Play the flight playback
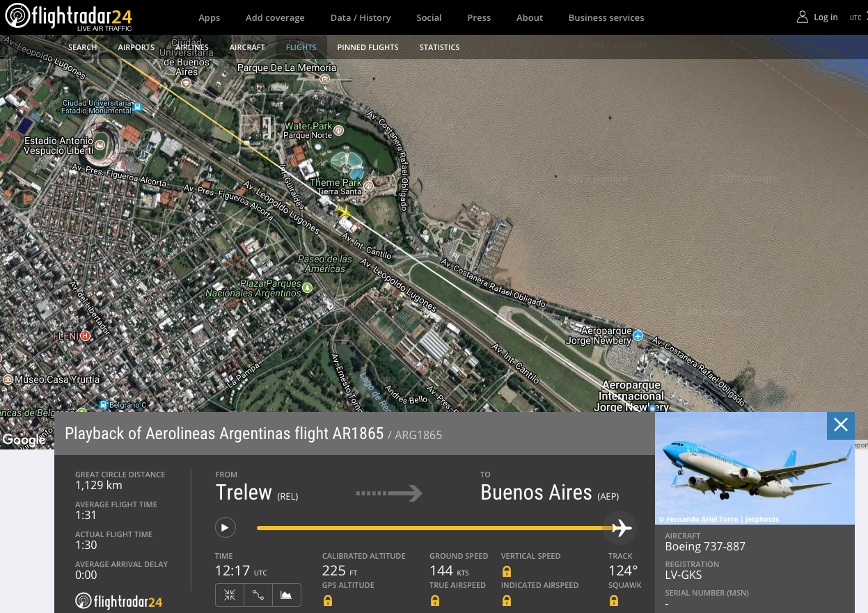868x613 pixels. click(225, 527)
